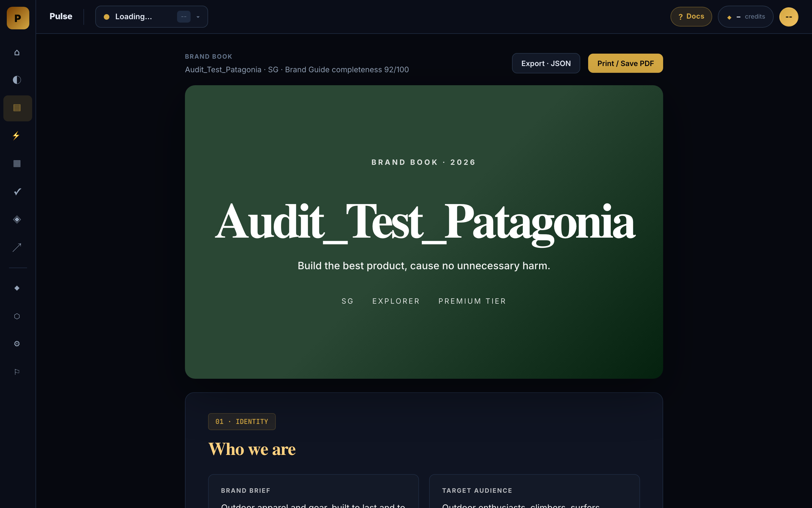Open the user avatar menu
Viewport: 812px width, 508px height.
(x=789, y=17)
